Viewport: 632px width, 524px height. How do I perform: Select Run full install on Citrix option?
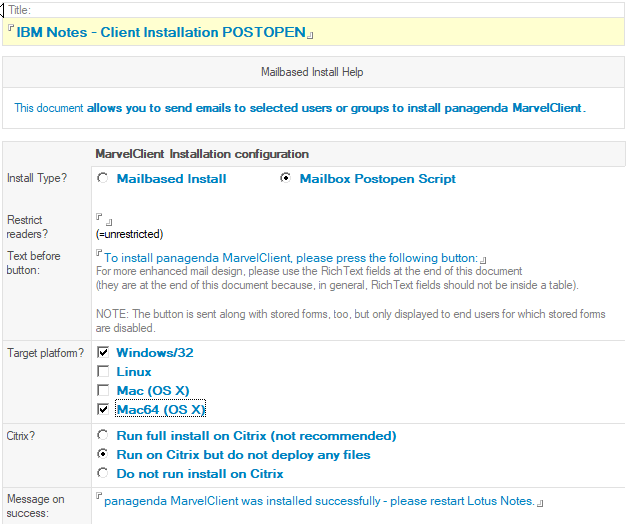point(103,435)
